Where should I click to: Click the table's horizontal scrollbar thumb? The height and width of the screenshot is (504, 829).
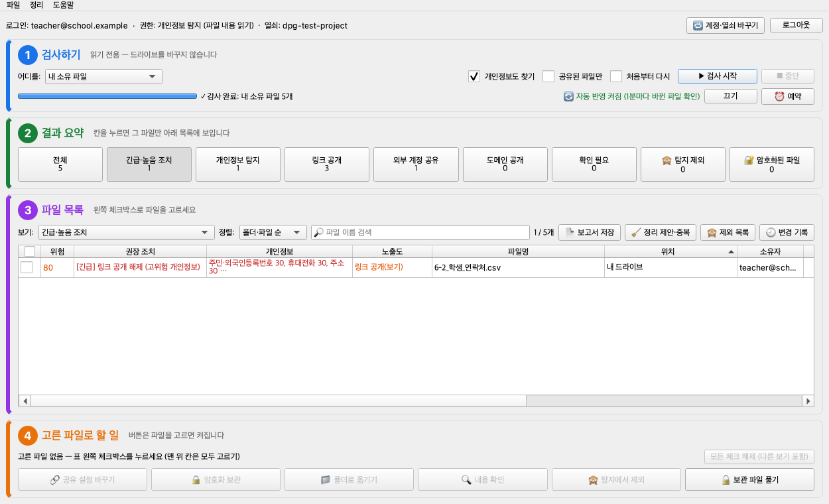(279, 401)
